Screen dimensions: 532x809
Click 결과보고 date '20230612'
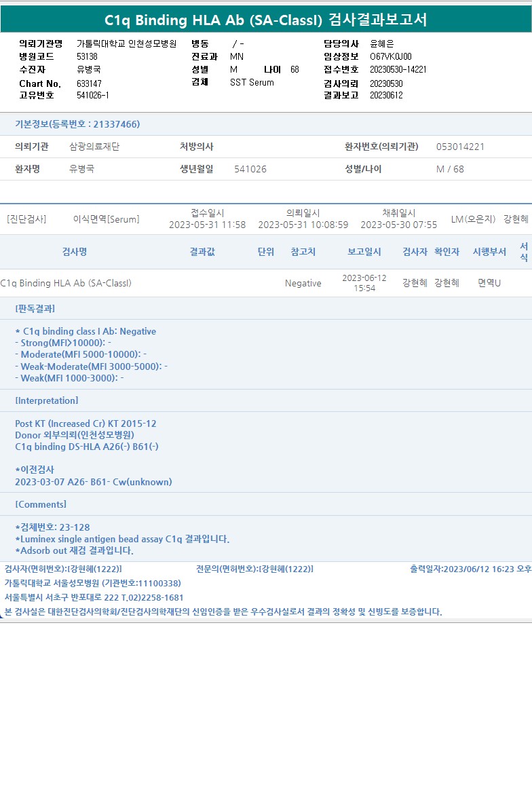click(x=387, y=95)
